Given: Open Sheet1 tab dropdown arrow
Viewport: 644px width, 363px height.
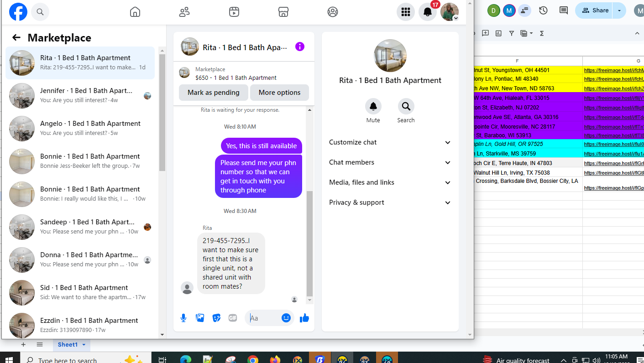Looking at the screenshot, I should pos(84,345).
